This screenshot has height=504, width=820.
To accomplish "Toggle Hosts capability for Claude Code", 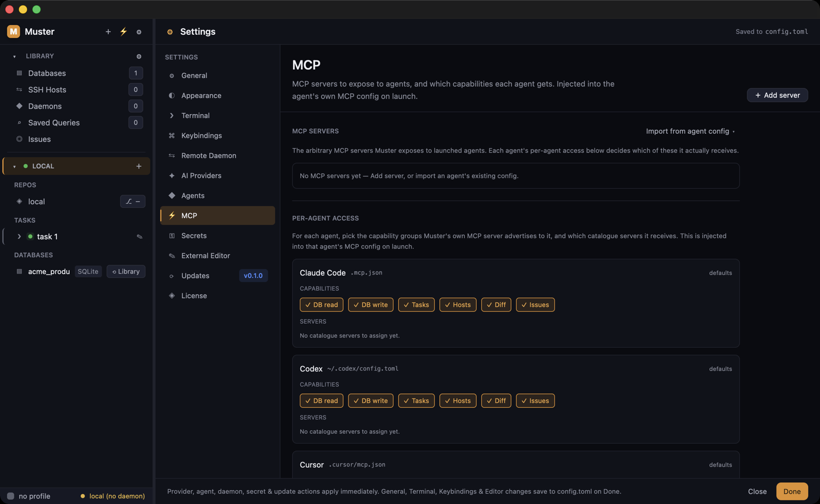I will pyautogui.click(x=458, y=305).
